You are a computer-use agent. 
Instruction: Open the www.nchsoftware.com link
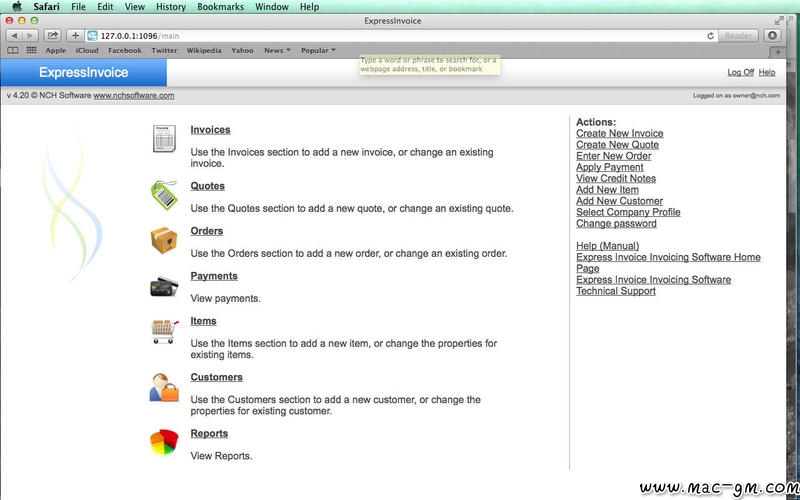click(x=134, y=95)
